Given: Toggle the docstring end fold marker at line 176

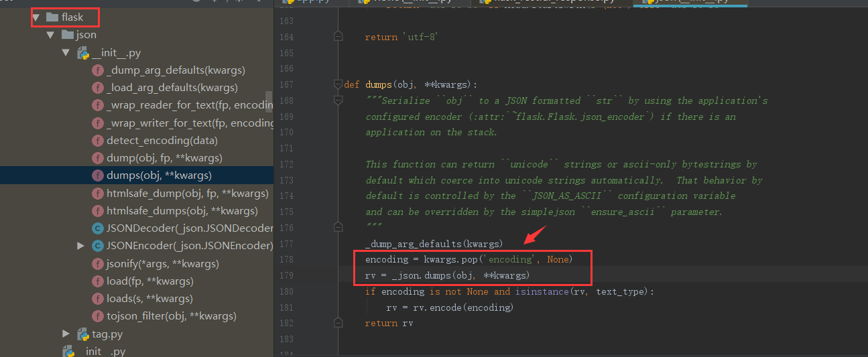Looking at the screenshot, I should pyautogui.click(x=338, y=228).
